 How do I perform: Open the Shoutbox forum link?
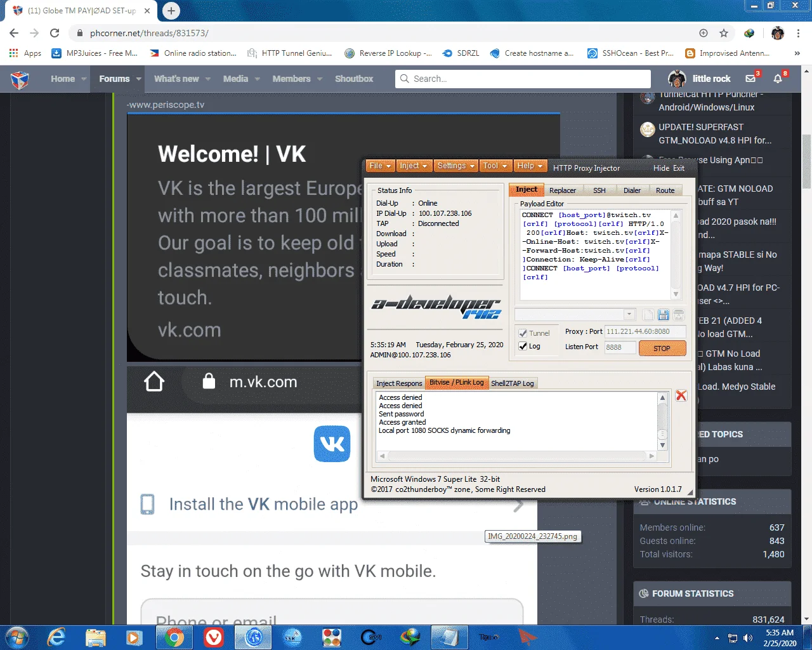point(354,79)
